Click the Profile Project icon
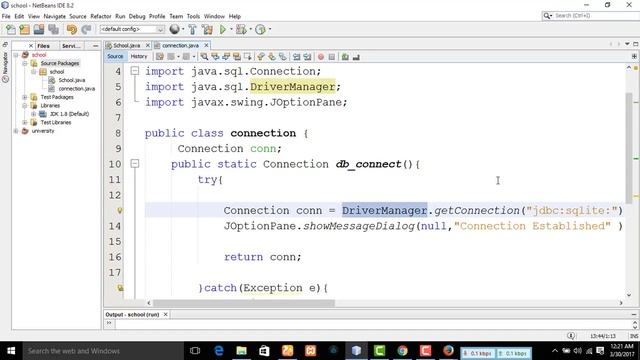Screen dimensions: 640x360 point(260,29)
